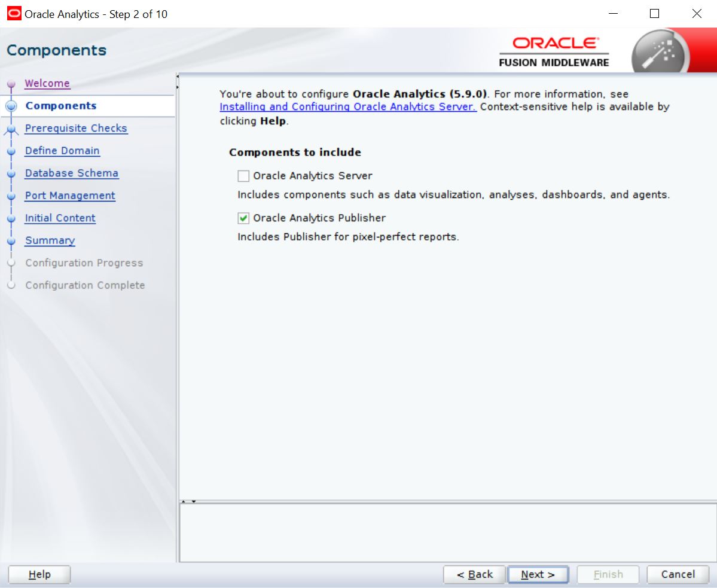The image size is (717, 588).
Task: Click the Initial Content step bullet icon
Action: pos(11,218)
